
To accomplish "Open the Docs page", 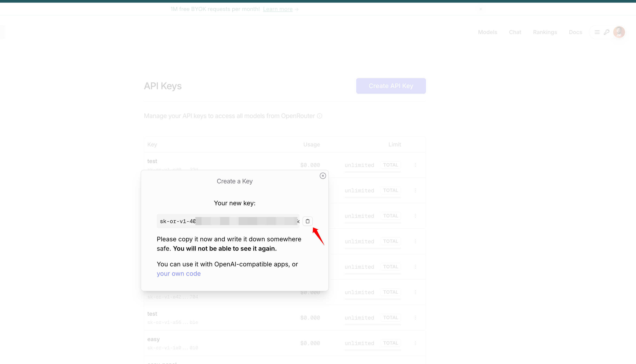I will click(x=575, y=32).
